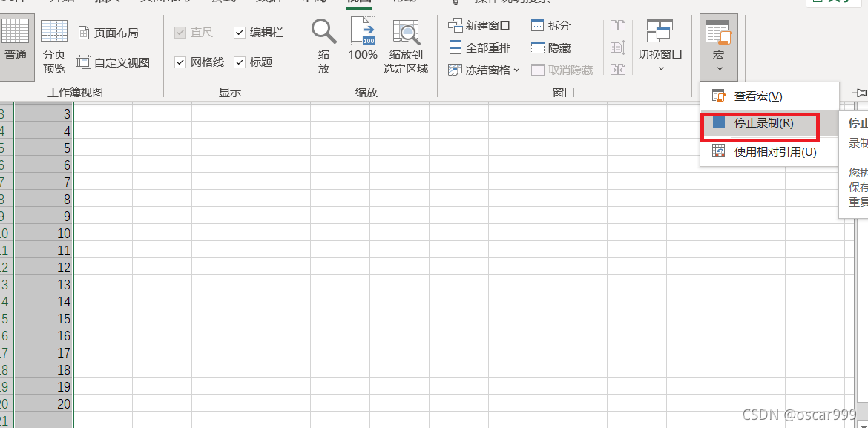Select the cell containing 3
The height and width of the screenshot is (428, 868).
[x=44, y=113]
